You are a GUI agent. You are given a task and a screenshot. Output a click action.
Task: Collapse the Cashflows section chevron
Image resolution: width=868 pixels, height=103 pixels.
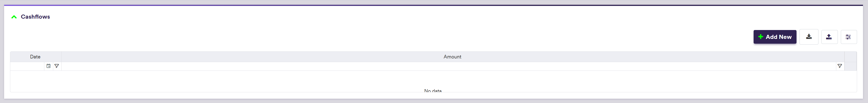point(14,17)
